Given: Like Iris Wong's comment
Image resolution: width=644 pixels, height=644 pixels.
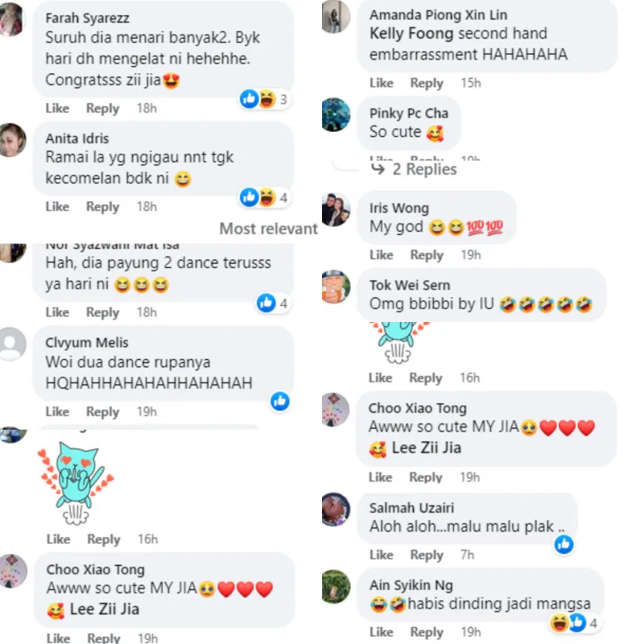Looking at the screenshot, I should [381, 254].
